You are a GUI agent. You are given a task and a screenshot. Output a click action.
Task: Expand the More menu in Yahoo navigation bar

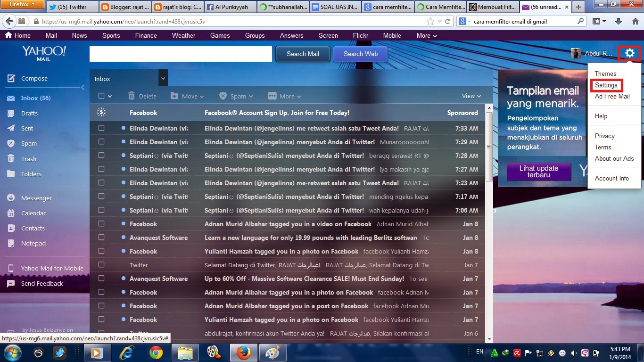pyautogui.click(x=427, y=35)
